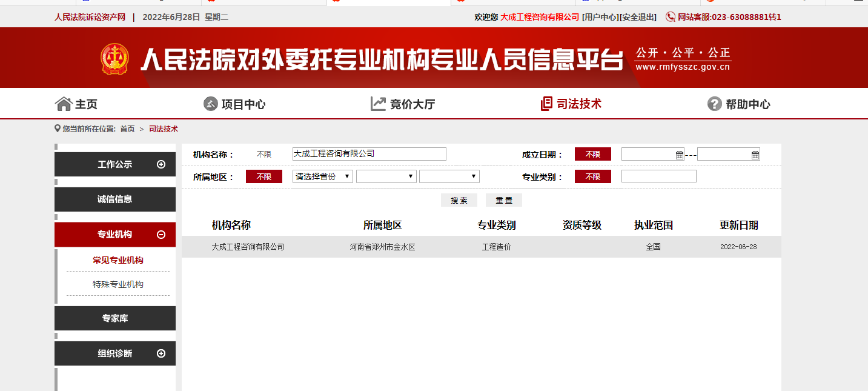Click the question mark icon for 帮助中心
The height and width of the screenshot is (391, 868).
click(x=714, y=104)
